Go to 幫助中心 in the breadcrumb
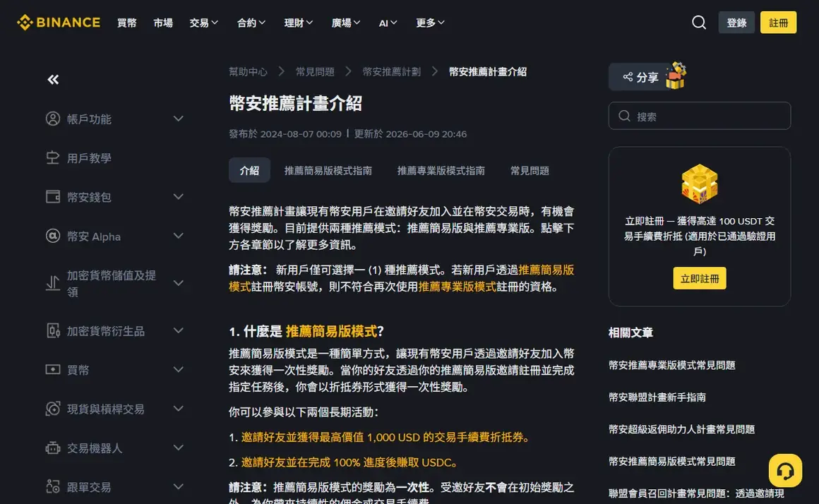Viewport: 819px width, 504px height. pos(248,71)
